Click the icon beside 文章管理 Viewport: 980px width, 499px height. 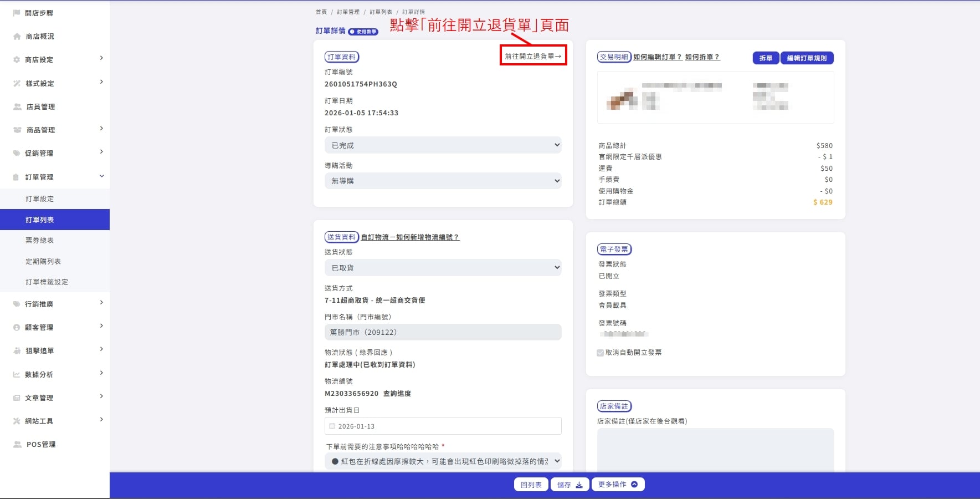coord(17,398)
